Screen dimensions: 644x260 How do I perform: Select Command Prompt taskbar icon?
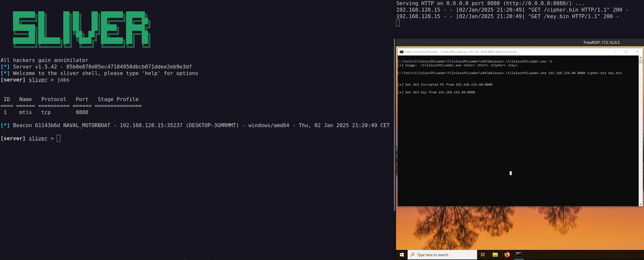[x=519, y=255]
